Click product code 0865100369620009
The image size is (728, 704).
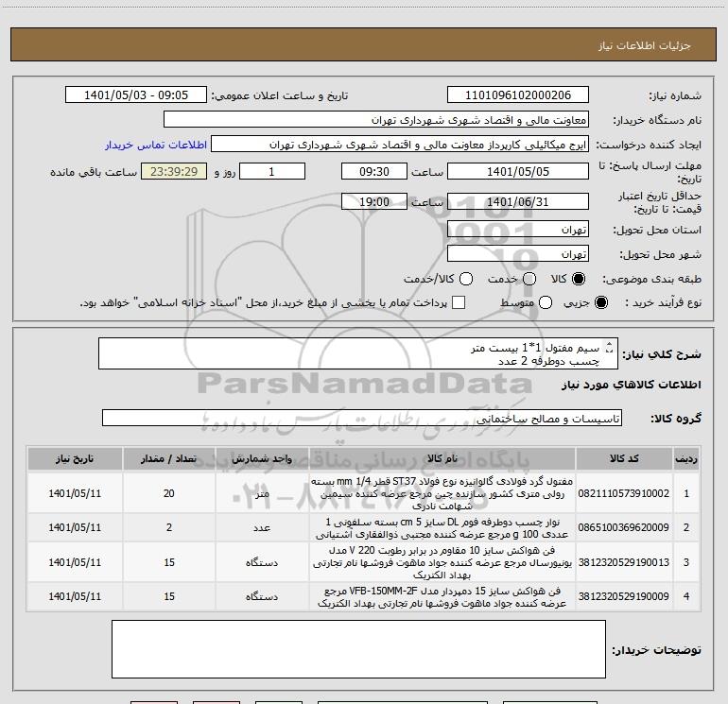point(624,527)
